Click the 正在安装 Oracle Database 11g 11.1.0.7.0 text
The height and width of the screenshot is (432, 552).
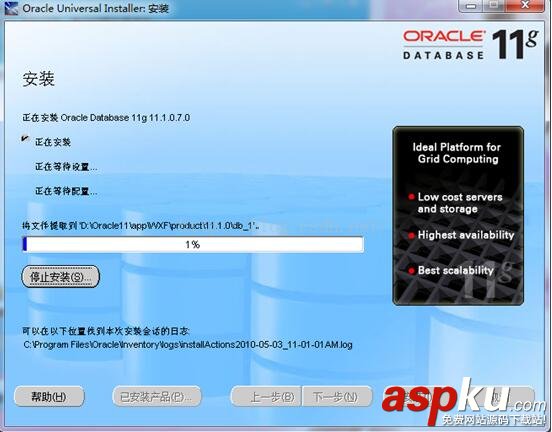click(106, 118)
